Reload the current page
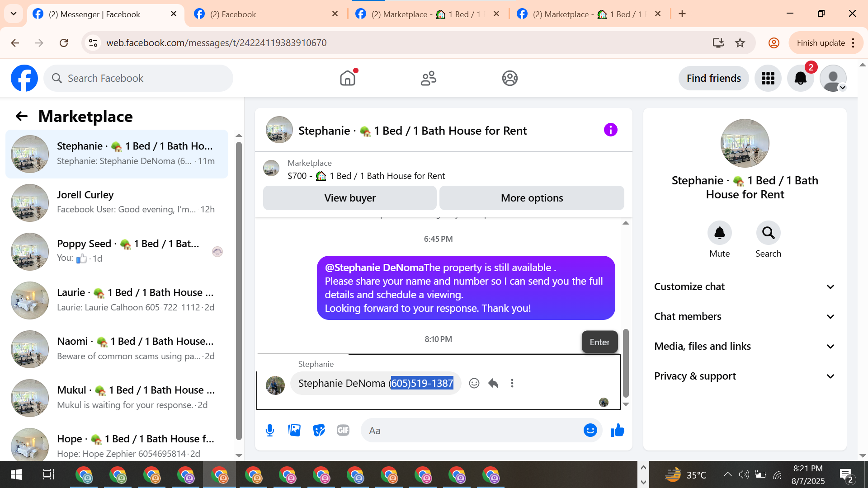 point(64,43)
